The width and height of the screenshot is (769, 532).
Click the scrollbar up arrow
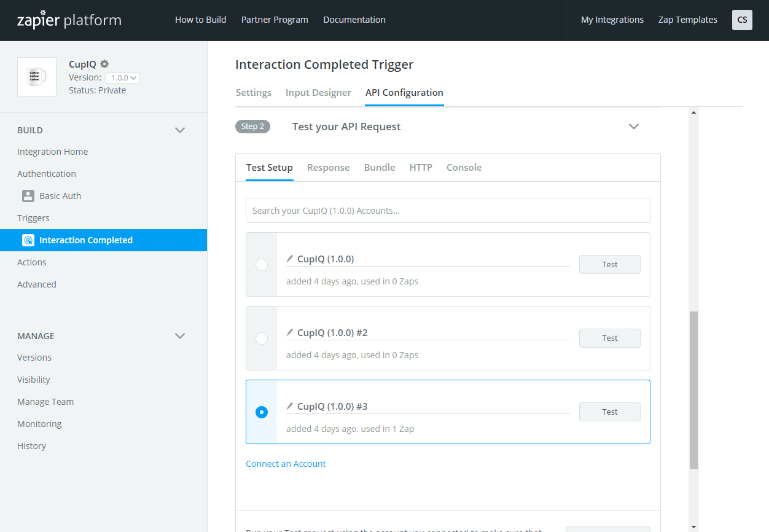tap(694, 112)
